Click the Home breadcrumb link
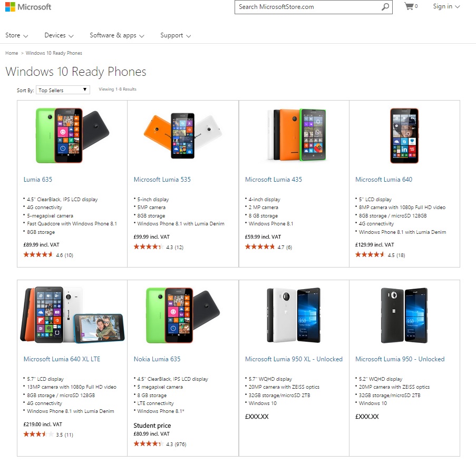The height and width of the screenshot is (464, 476). 12,53
